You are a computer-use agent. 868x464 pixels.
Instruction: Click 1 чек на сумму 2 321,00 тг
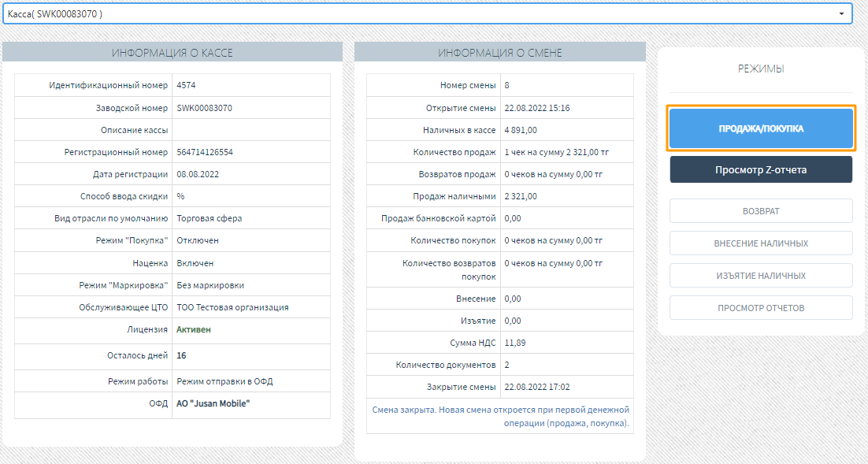pos(556,152)
